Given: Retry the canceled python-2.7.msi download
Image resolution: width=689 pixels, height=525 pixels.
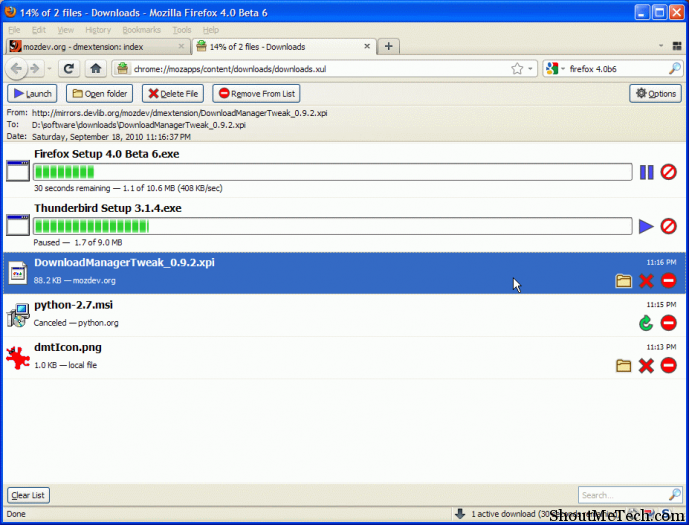Looking at the screenshot, I should (x=646, y=323).
